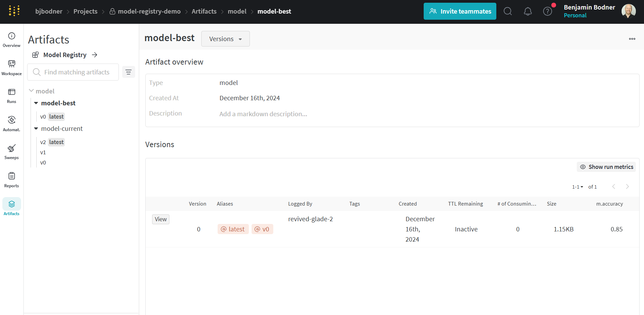Open the help question mark icon

point(547,11)
